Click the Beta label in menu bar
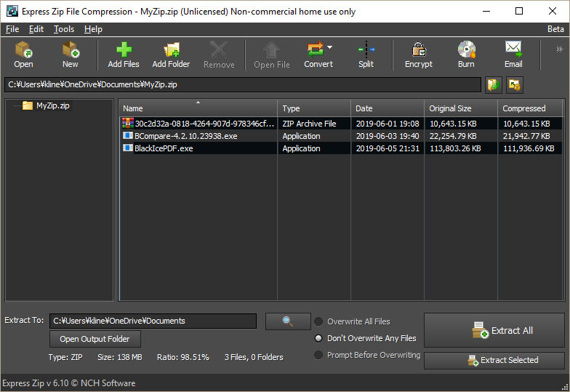The height and width of the screenshot is (392, 570). (x=555, y=29)
